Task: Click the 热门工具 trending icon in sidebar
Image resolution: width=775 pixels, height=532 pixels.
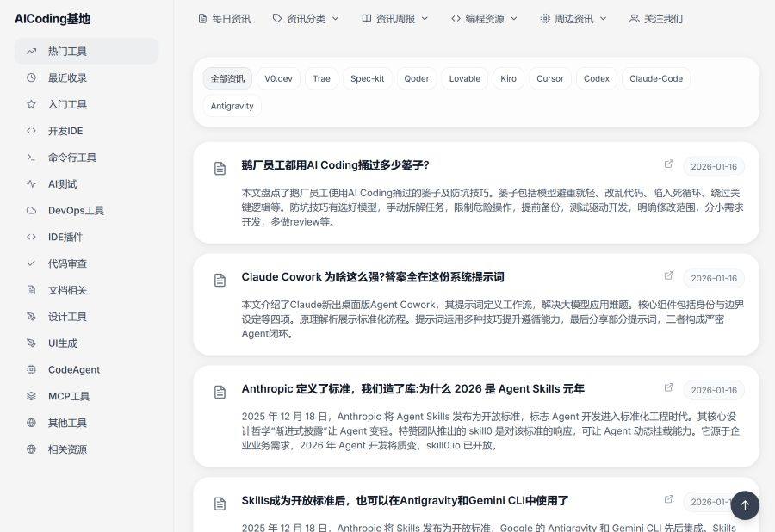Action: tap(32, 51)
